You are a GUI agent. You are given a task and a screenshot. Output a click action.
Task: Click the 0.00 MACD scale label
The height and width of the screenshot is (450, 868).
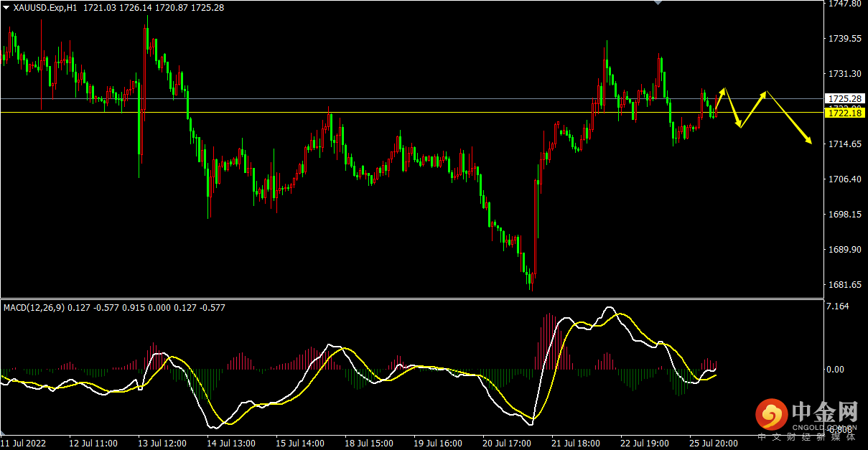[x=836, y=369]
